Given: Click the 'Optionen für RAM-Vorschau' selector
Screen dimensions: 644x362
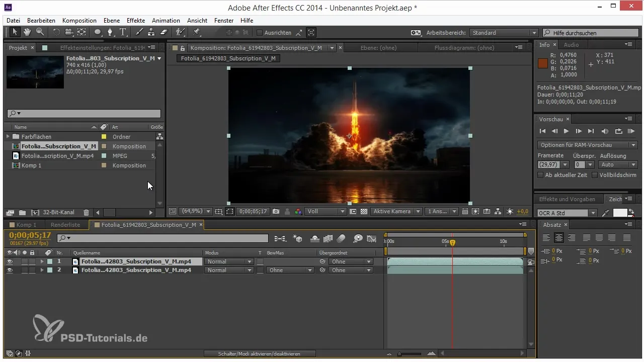Looking at the screenshot, I should click(x=587, y=145).
